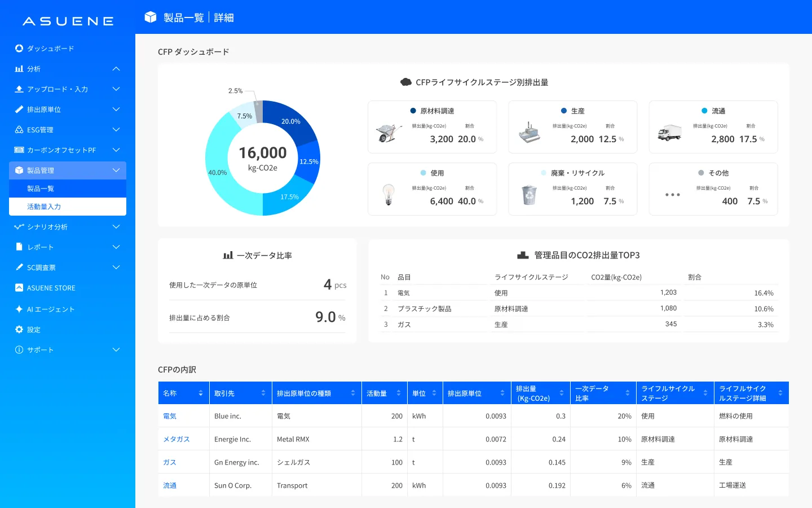Viewport: 812px width, 508px height.
Task: Expand the ESG管理 sidebar section
Action: [116, 130]
